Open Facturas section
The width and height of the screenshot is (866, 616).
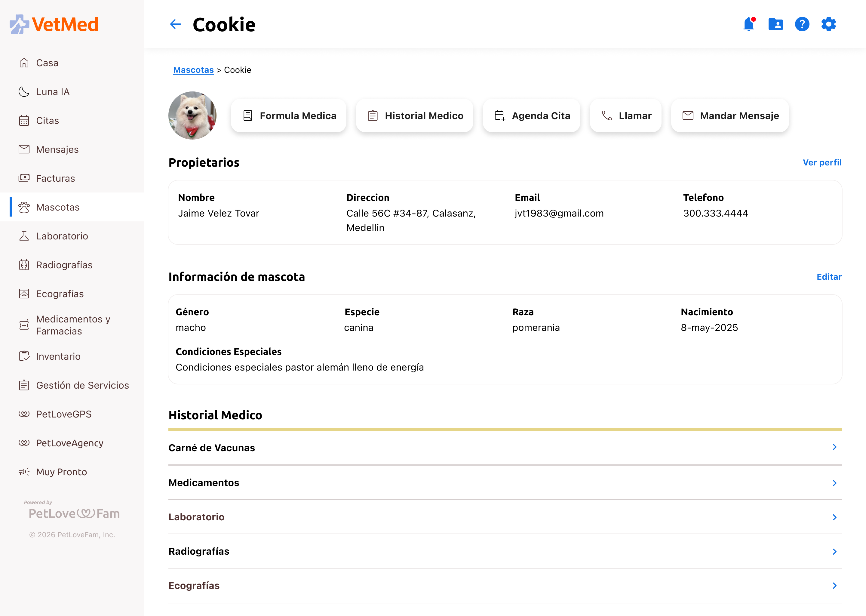[x=72, y=178]
